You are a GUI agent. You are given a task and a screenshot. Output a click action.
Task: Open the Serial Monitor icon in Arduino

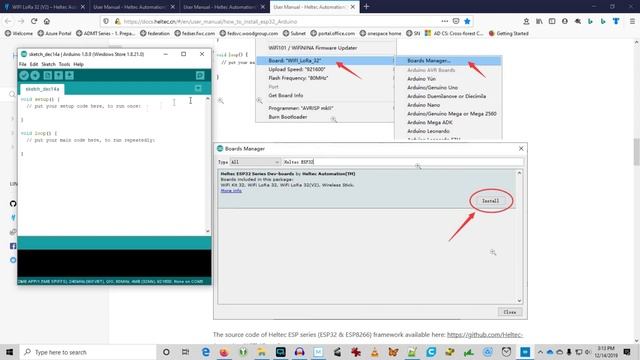pos(200,76)
